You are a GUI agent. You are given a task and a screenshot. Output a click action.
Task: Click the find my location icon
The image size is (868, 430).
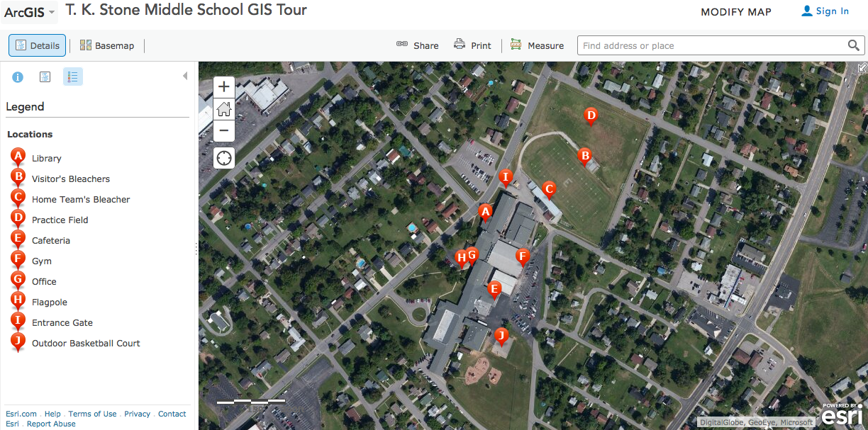pyautogui.click(x=224, y=157)
